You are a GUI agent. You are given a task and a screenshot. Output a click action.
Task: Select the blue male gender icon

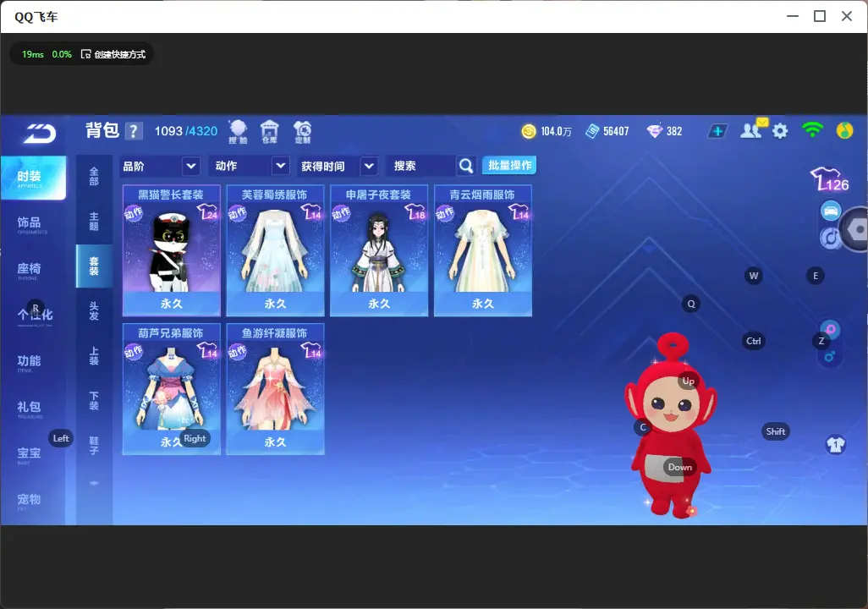pyautogui.click(x=829, y=357)
